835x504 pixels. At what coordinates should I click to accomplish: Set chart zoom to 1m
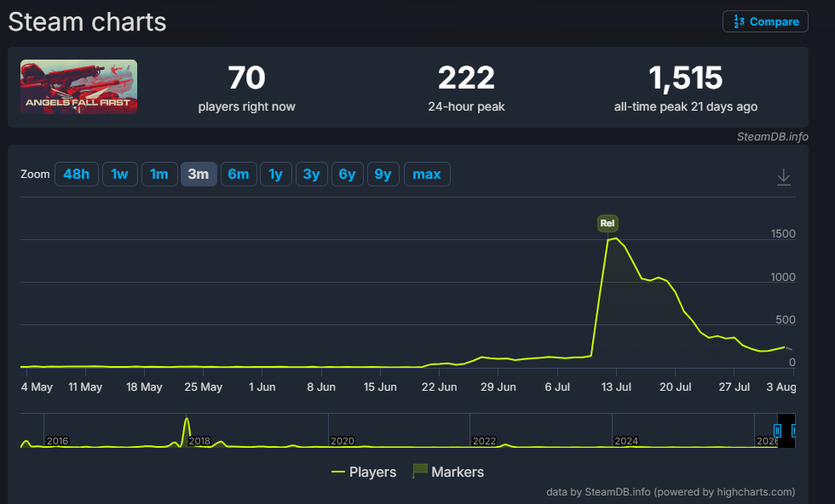[x=159, y=174]
